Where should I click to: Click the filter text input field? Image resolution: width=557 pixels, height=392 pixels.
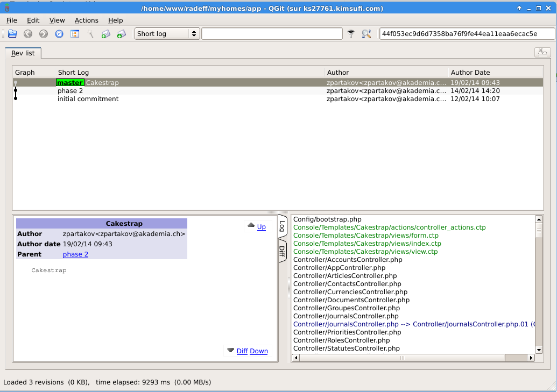(272, 34)
